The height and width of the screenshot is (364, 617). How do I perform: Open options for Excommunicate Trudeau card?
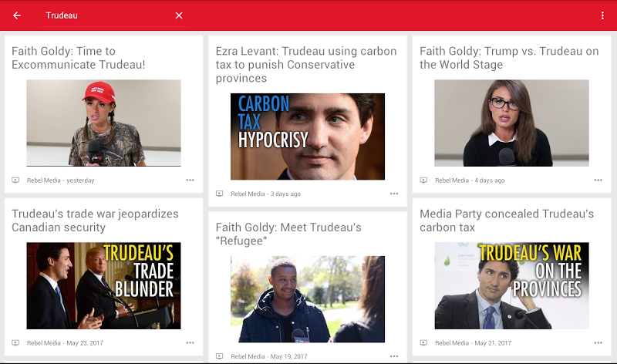tap(190, 180)
